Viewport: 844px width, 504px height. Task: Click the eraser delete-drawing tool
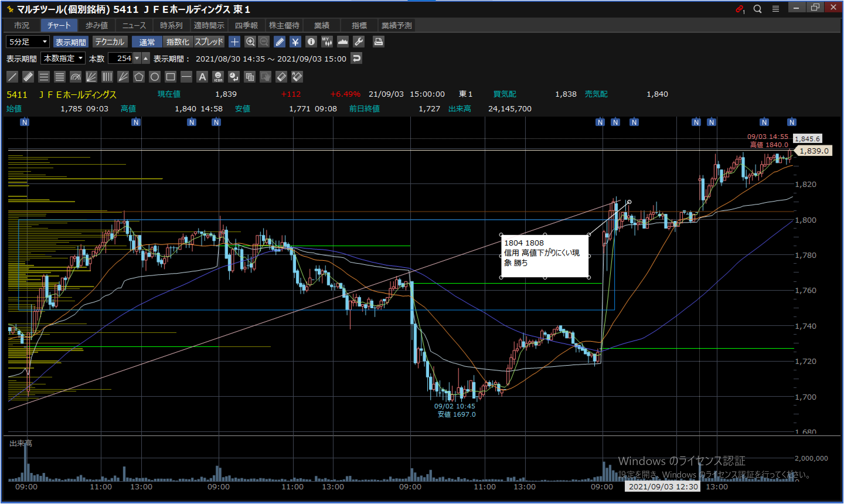(281, 77)
